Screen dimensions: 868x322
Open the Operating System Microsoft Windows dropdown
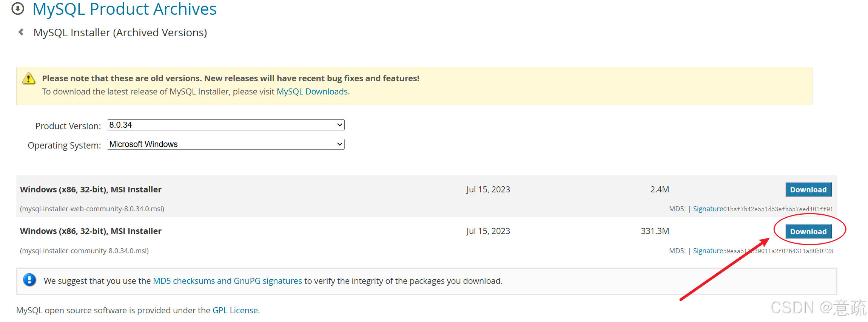[226, 144]
